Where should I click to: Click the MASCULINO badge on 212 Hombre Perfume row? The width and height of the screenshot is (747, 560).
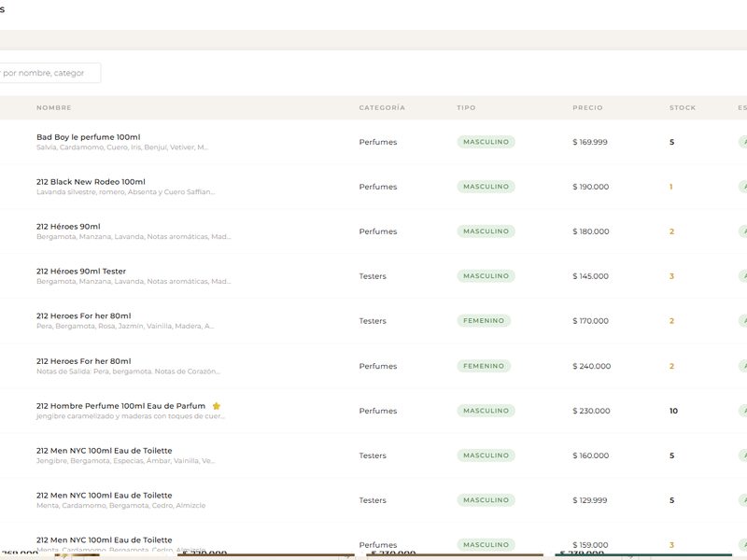pyautogui.click(x=486, y=411)
